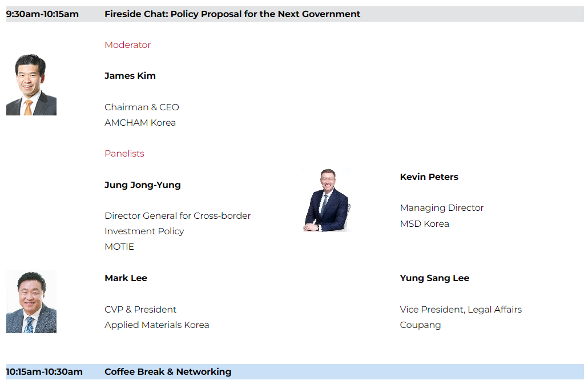Click James Kim's portrait photo
588x384 pixels.
tap(31, 85)
